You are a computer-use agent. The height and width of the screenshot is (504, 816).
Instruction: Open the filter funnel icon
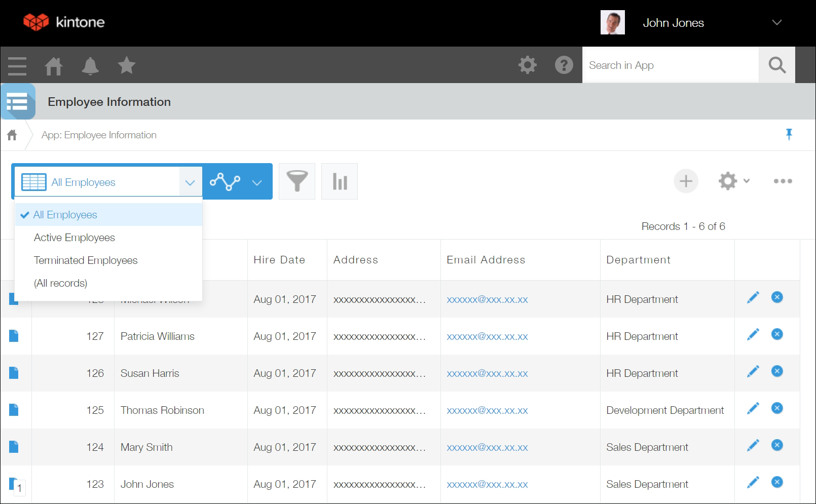pyautogui.click(x=297, y=181)
